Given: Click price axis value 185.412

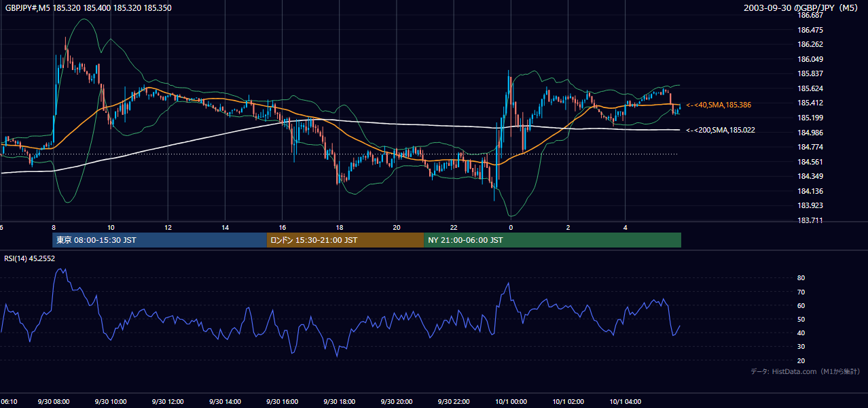Looking at the screenshot, I should click(x=812, y=103).
